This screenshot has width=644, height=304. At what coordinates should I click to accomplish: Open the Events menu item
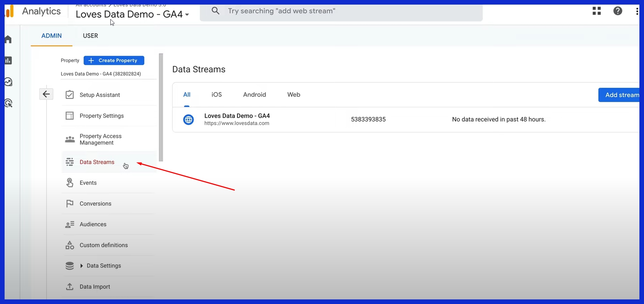[x=88, y=183]
